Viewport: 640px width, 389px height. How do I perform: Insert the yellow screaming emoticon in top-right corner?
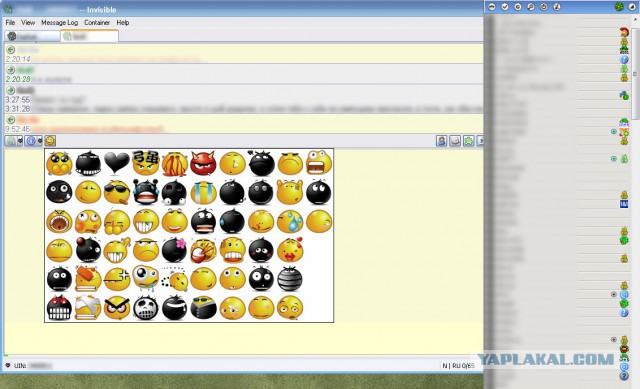click(x=319, y=162)
